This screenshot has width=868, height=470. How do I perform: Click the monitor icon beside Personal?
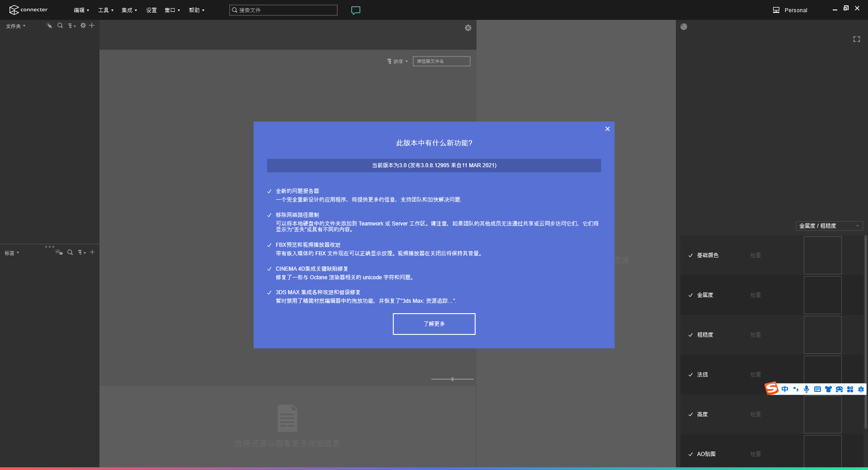tap(776, 10)
